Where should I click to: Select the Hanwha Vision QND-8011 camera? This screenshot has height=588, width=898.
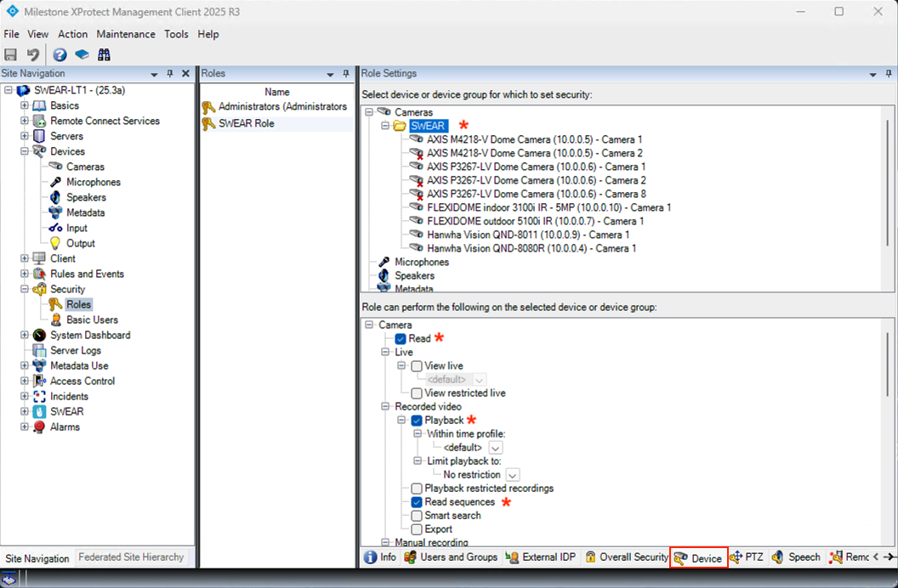[x=527, y=235]
